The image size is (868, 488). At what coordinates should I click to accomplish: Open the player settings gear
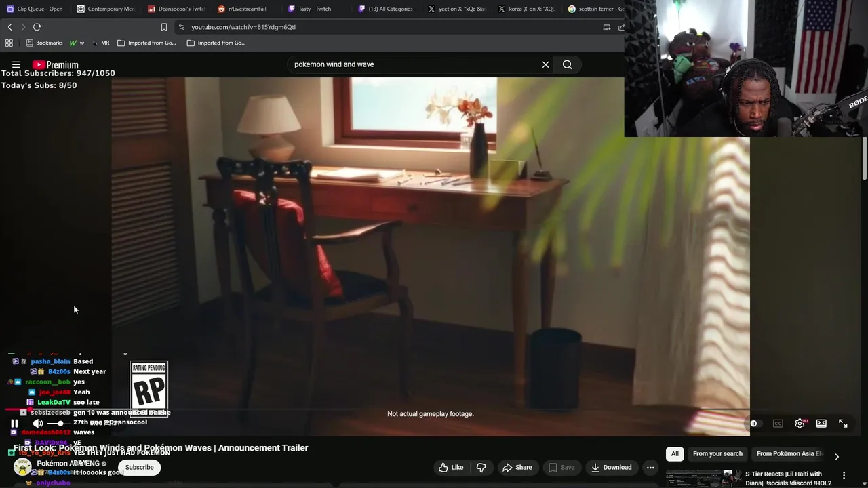(800, 424)
